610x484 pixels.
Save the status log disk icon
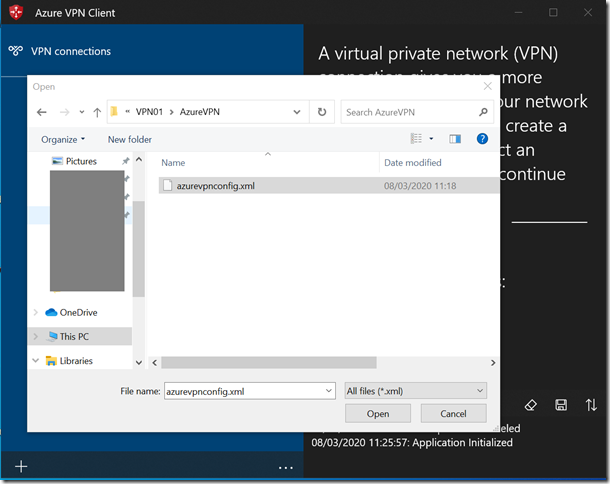tap(561, 405)
